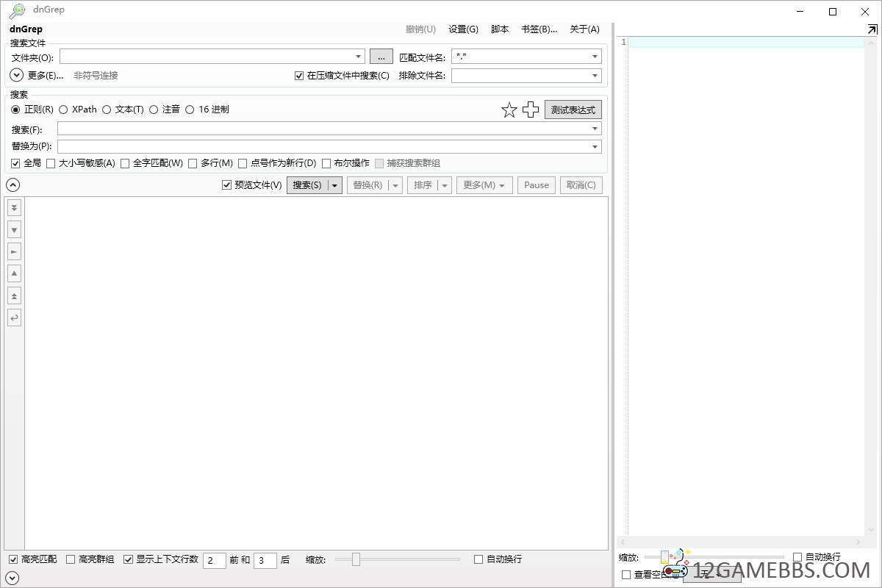Select the 注音 search type
This screenshot has height=588, width=882.
165,110
